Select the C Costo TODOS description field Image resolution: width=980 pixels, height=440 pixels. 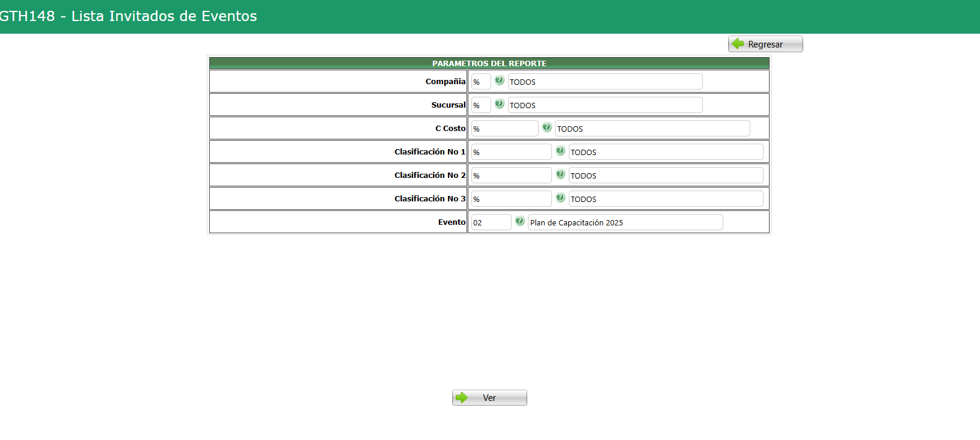(652, 129)
